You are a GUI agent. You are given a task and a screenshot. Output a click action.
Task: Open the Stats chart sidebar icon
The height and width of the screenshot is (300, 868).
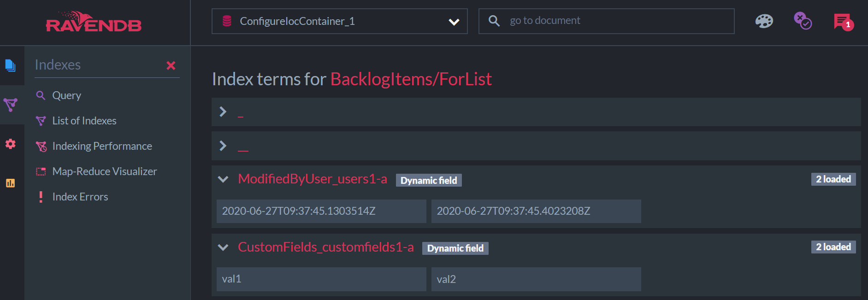point(10,183)
